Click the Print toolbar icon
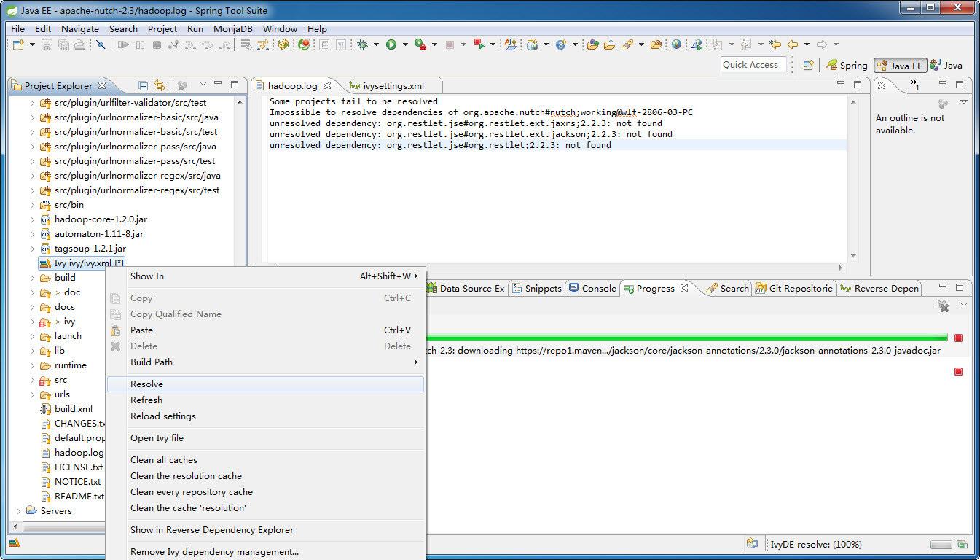This screenshot has height=560, width=980. pyautogui.click(x=79, y=44)
